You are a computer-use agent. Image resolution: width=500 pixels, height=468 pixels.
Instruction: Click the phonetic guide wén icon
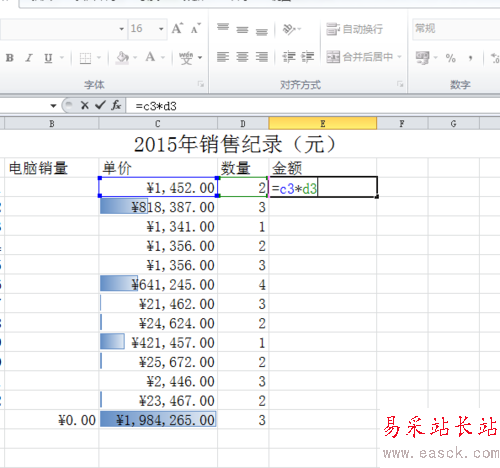point(186,58)
